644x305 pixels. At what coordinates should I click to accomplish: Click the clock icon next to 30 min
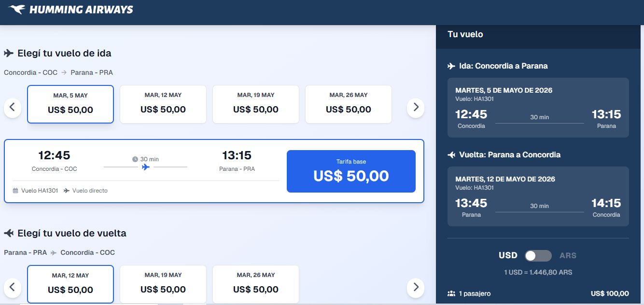point(135,159)
